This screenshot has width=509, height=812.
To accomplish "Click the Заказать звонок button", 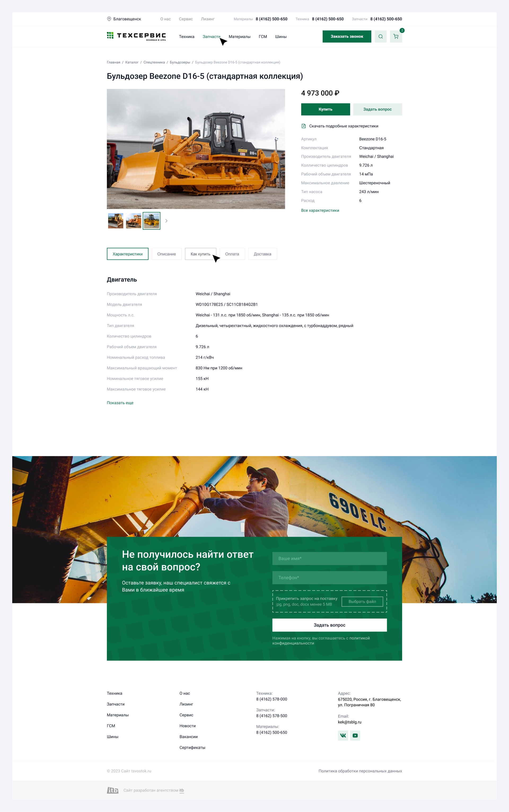I will pyautogui.click(x=347, y=36).
